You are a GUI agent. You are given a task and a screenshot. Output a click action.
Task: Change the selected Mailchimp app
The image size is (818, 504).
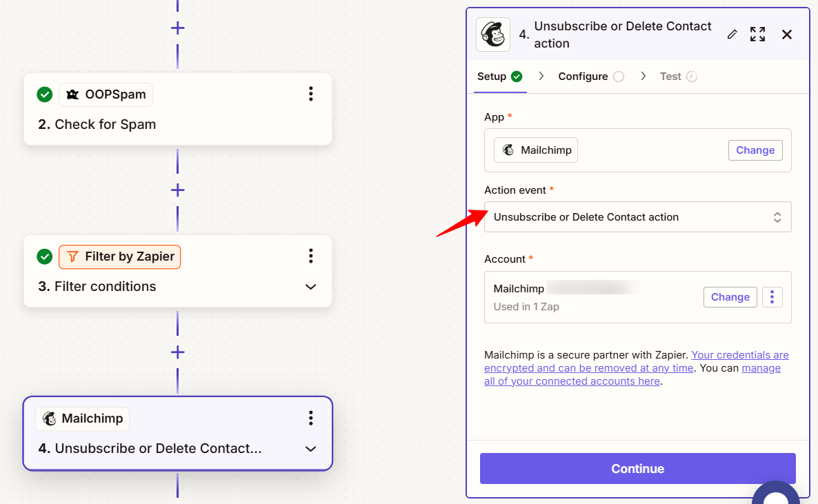pyautogui.click(x=755, y=150)
